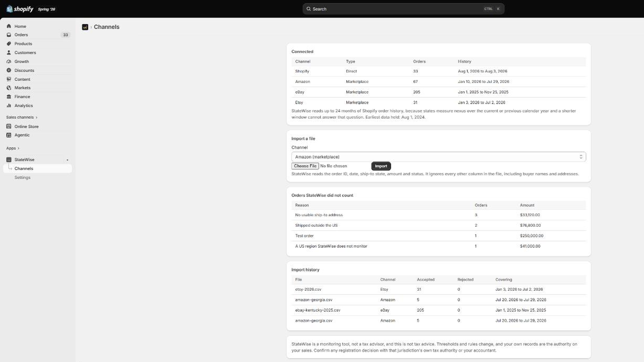Screen dimensions: 644x362
Task: Click the magnifier icon in the search bar
Action: point(309,9)
